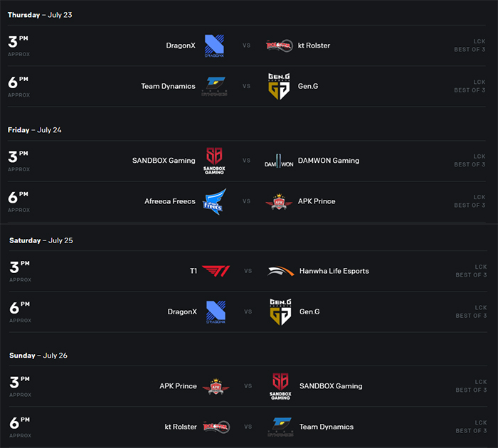Click the kt Rolster logo on Thursday
The height and width of the screenshot is (448, 498).
[279, 46]
